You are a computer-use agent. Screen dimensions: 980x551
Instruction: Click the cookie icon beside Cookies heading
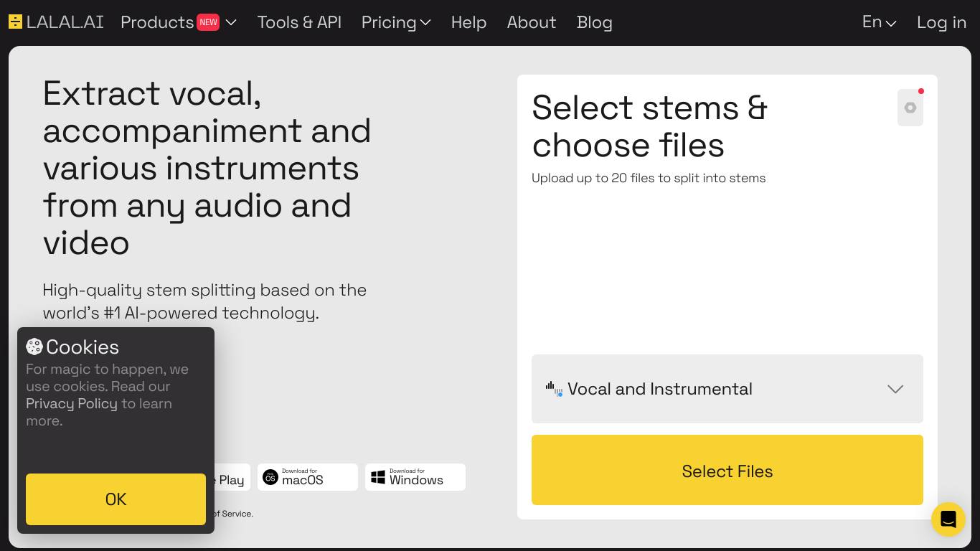click(x=34, y=347)
